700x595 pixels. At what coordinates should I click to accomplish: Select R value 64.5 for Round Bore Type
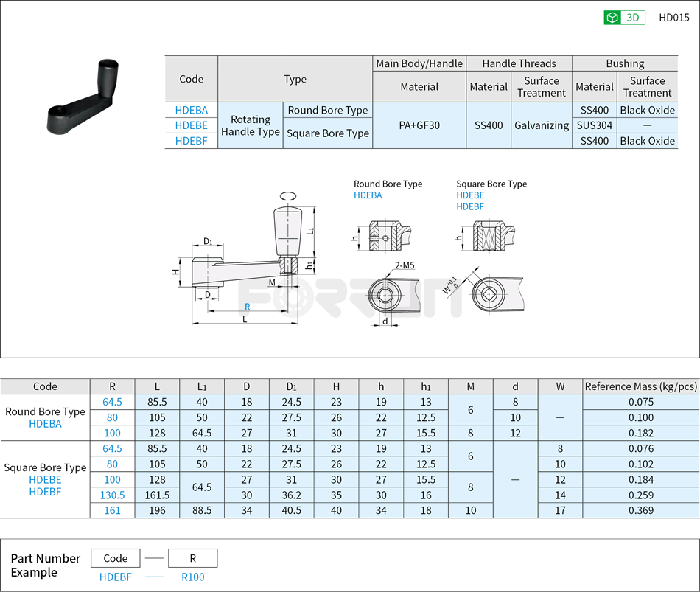click(113, 402)
